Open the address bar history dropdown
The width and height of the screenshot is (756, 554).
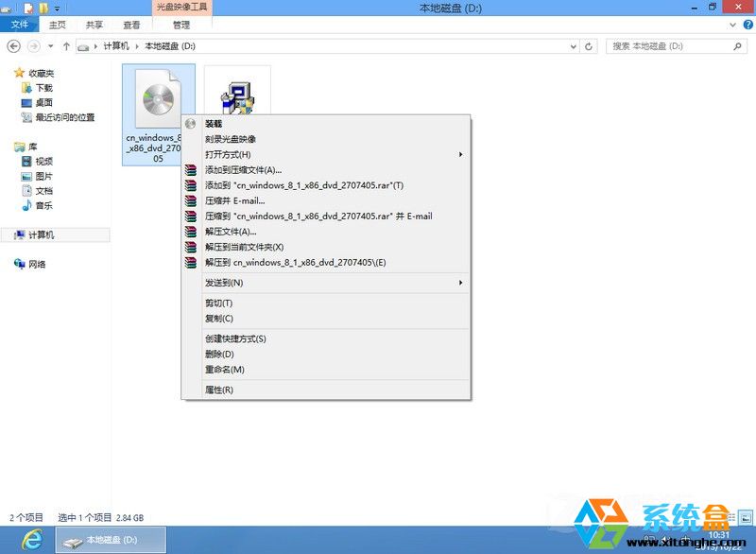coord(572,45)
